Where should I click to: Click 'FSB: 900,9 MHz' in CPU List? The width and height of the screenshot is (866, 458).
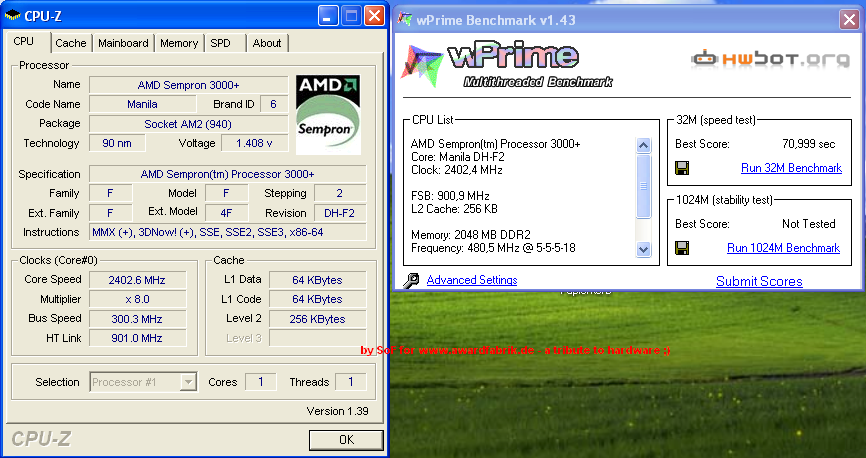[x=450, y=196]
